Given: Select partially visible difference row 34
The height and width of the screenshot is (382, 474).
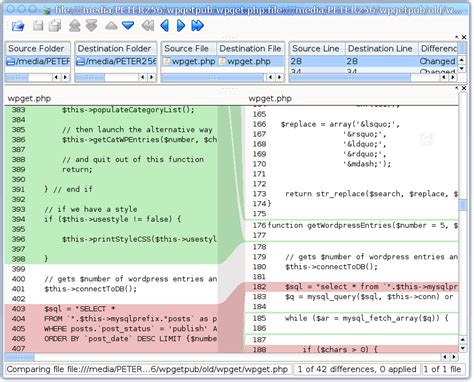Looking at the screenshot, I should pyautogui.click(x=374, y=70).
